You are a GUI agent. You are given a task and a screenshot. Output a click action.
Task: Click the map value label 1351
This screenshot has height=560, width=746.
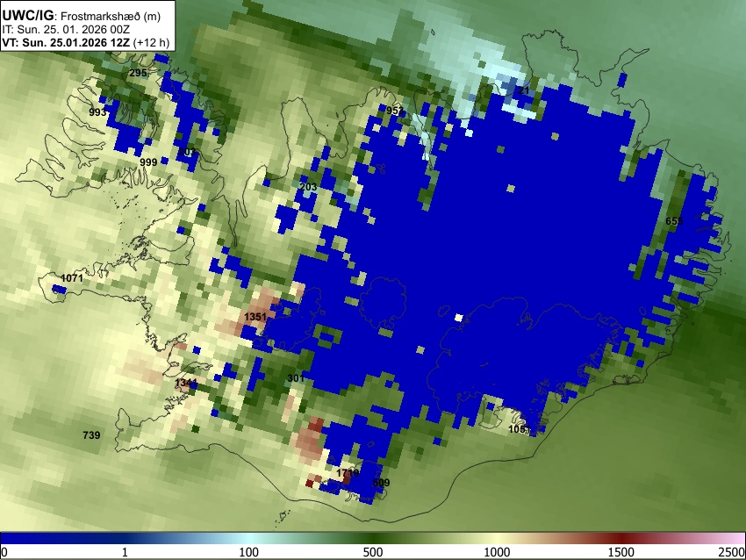[255, 316]
